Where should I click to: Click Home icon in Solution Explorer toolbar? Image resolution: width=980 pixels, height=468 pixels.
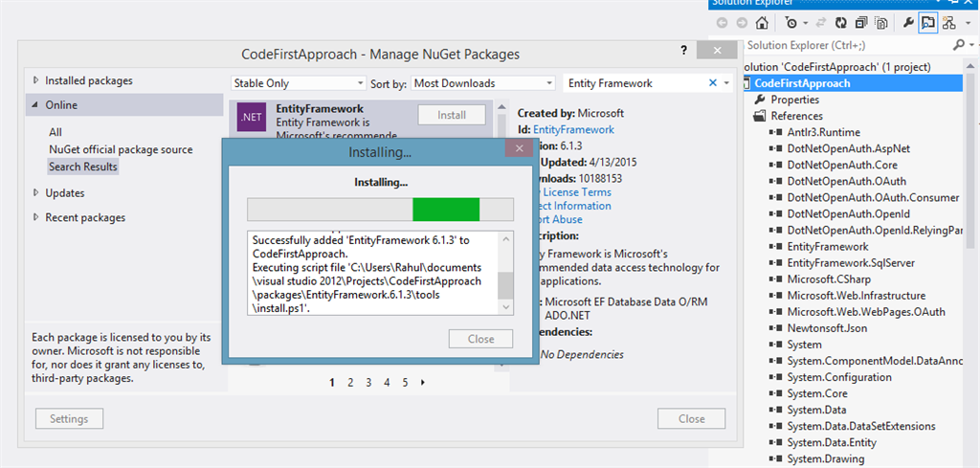(x=761, y=23)
